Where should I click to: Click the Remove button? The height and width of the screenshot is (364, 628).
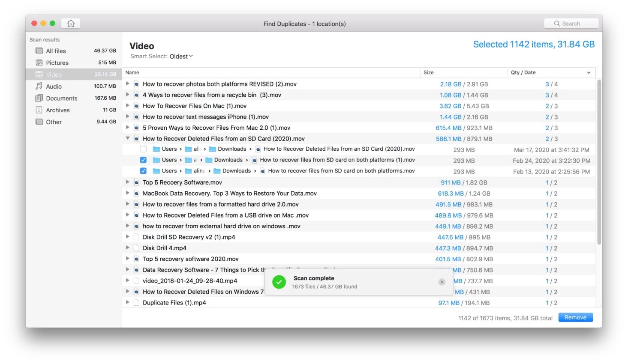tap(575, 317)
